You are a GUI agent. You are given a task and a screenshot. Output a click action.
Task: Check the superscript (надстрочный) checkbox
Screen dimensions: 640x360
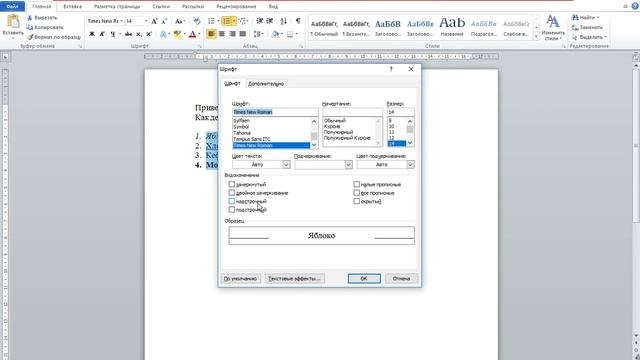(x=232, y=201)
